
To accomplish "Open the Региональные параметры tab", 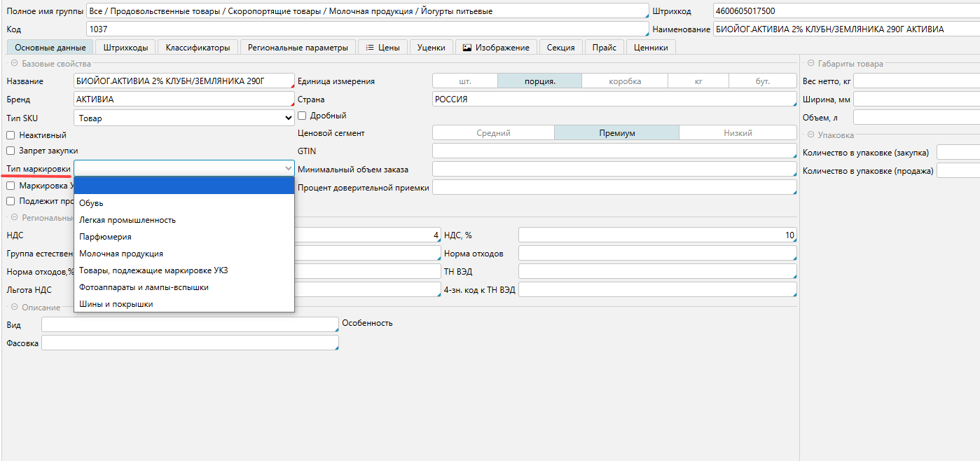I will point(298,48).
